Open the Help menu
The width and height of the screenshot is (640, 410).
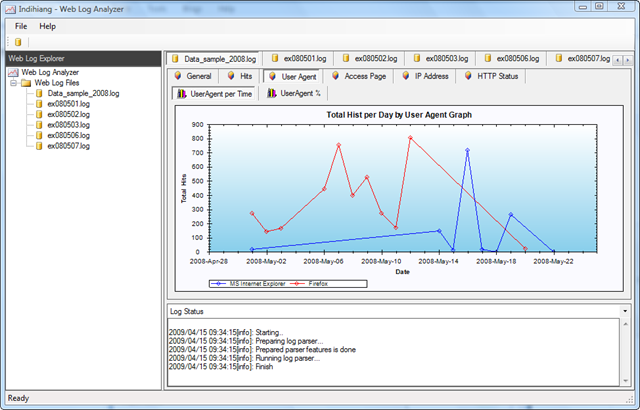click(47, 26)
